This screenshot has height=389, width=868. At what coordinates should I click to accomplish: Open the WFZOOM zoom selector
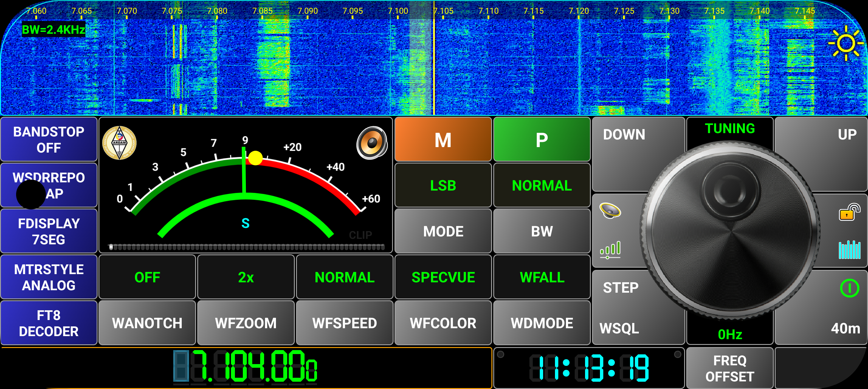pos(246,323)
